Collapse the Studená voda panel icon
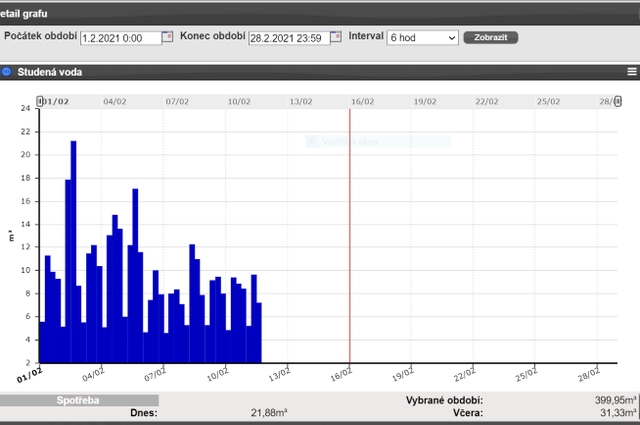Image resolution: width=640 pixels, height=425 pixels. pos(6,72)
